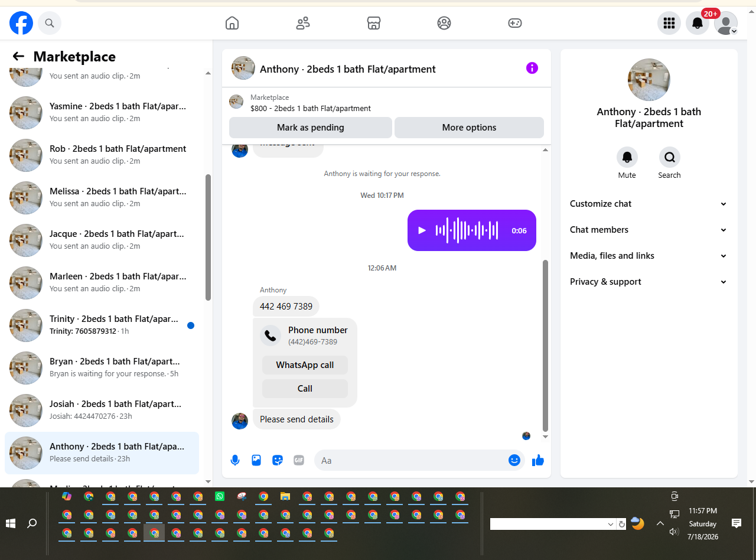Click the large listing photo in details panel
This screenshot has width=756, height=560.
[649, 80]
